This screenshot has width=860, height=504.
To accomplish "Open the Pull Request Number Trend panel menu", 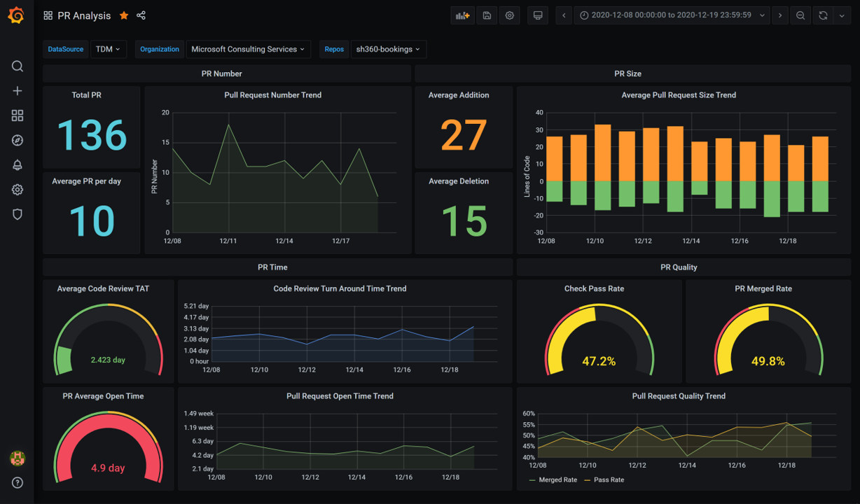I will pyautogui.click(x=272, y=95).
